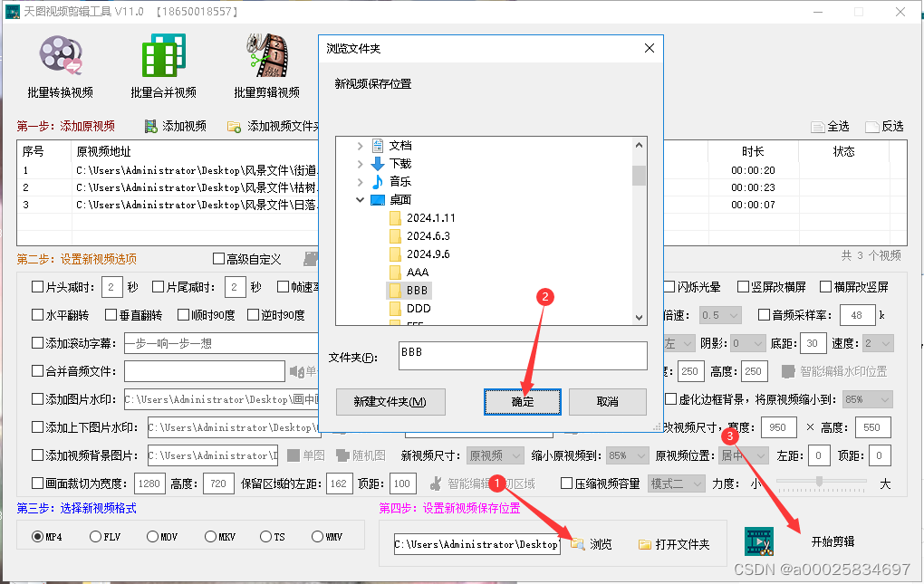Viewport: 924px width, 584px height.
Task: Click the 添加视频 add video icon
Action: pyautogui.click(x=151, y=126)
